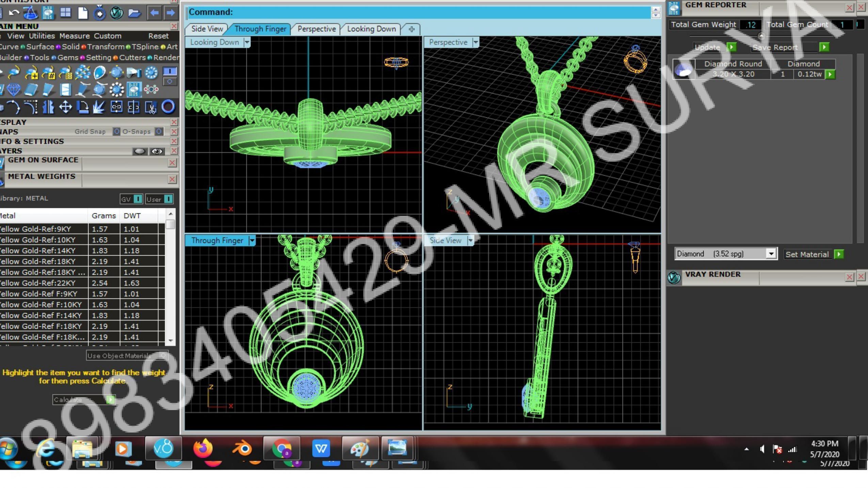Open the Utilities menu
The width and height of the screenshot is (868, 488).
42,36
